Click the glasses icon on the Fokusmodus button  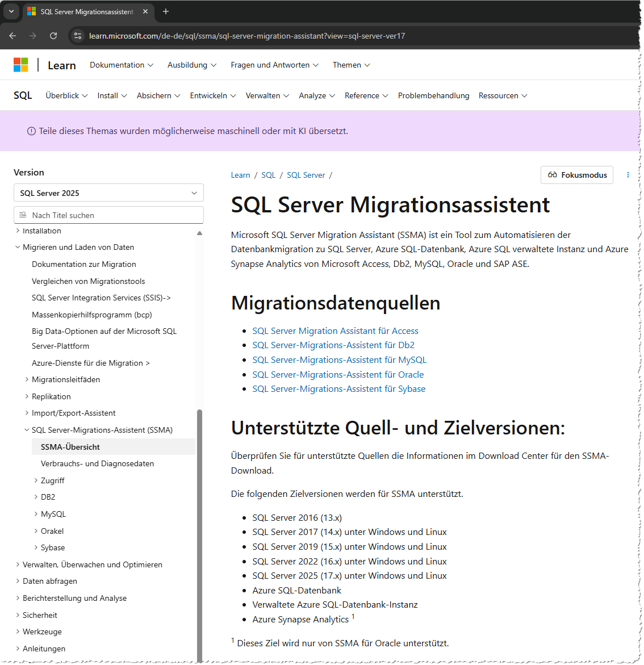click(x=553, y=175)
